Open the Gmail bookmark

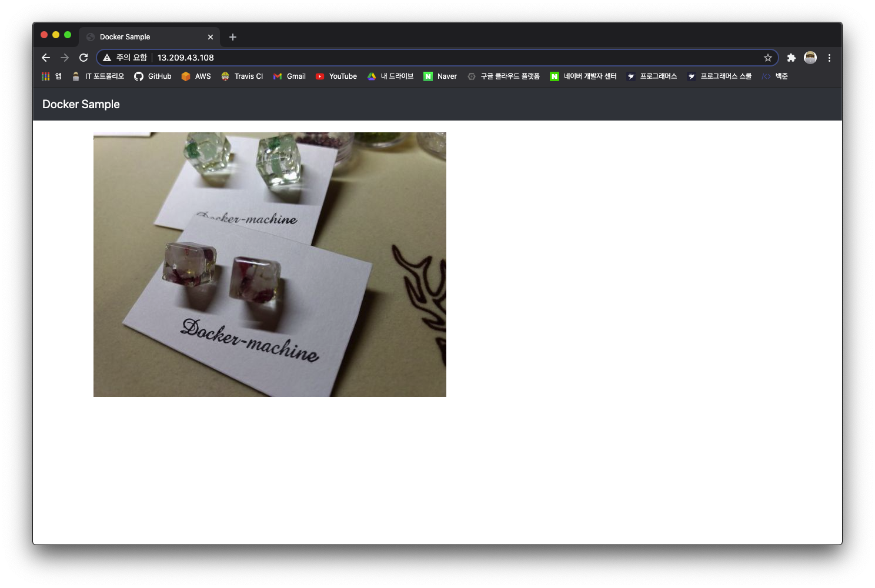pyautogui.click(x=289, y=76)
